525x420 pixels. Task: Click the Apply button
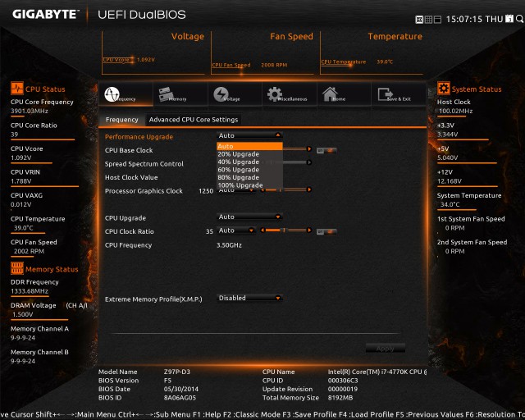385,349
